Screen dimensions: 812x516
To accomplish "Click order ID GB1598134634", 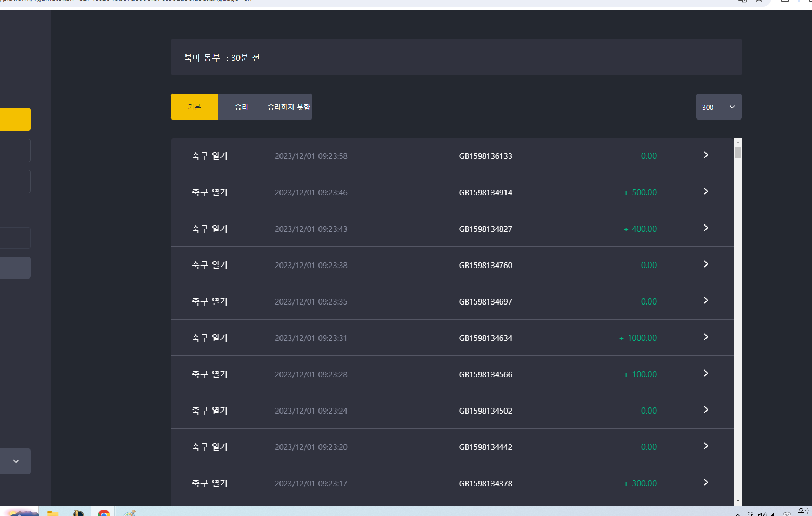I will tap(486, 338).
